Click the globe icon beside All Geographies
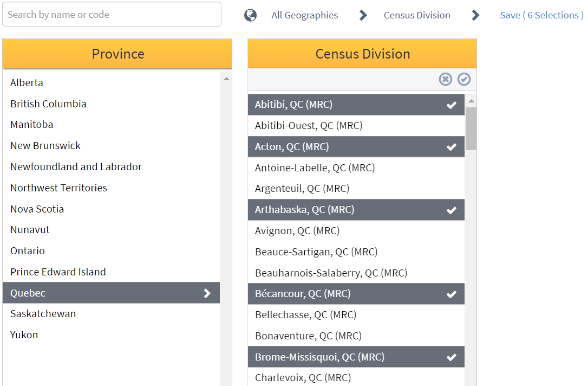 251,15
